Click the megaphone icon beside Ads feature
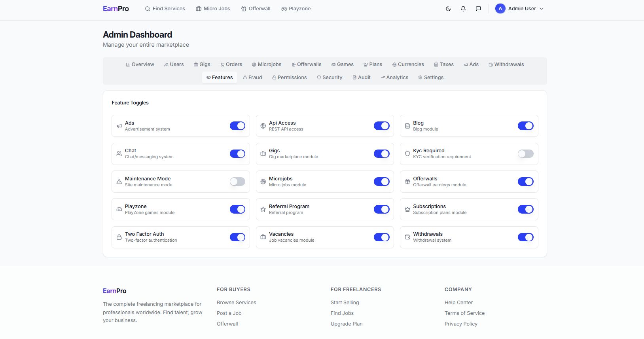This screenshot has width=644, height=339. [x=119, y=126]
